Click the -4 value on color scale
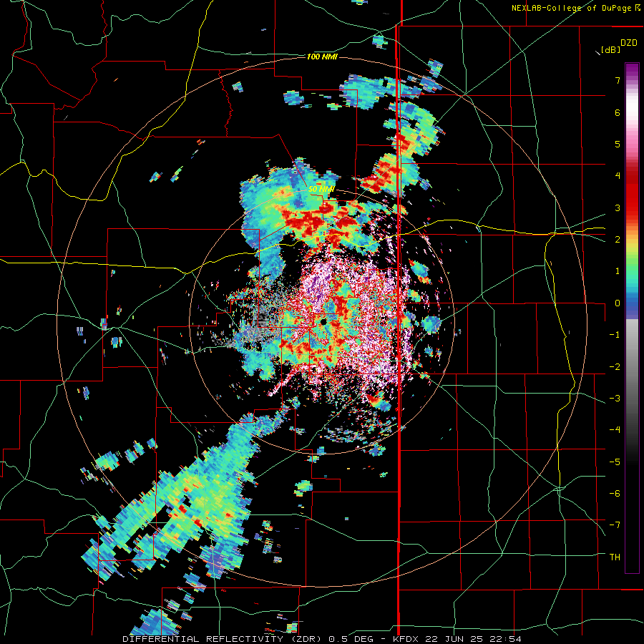Image resolution: width=644 pixels, height=644 pixels. pos(615,430)
